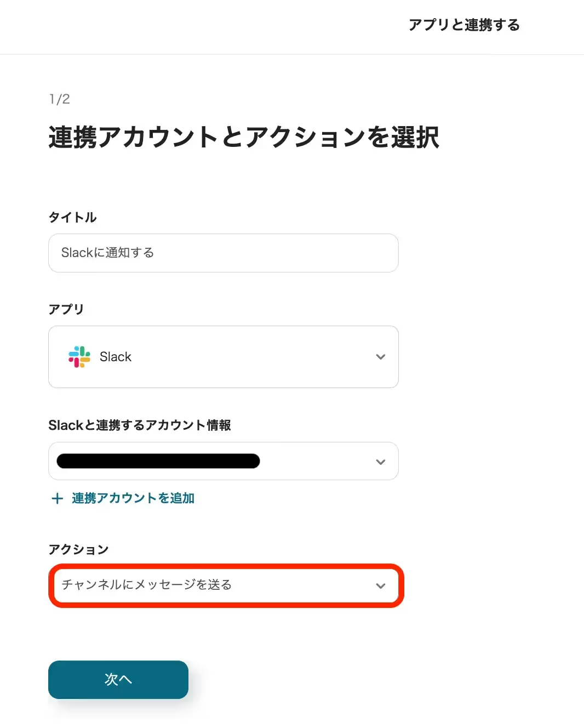The height and width of the screenshot is (728, 584).
Task: Click the Slack logo icon
Action: (79, 357)
